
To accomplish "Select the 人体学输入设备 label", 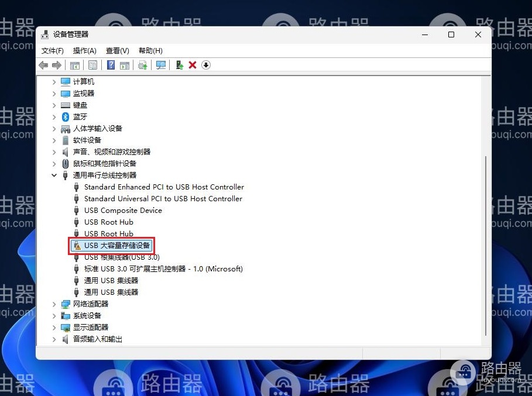I will point(97,129).
